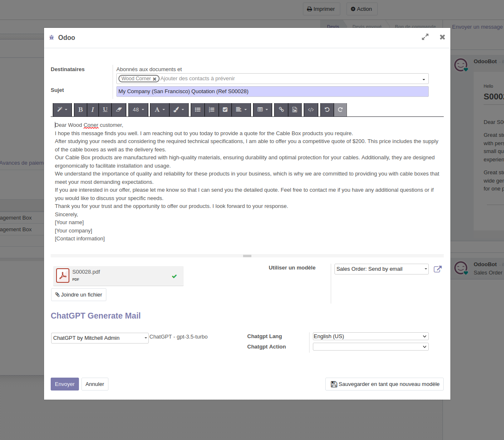
Task: Insert an unordered bullet list
Action: click(198, 110)
